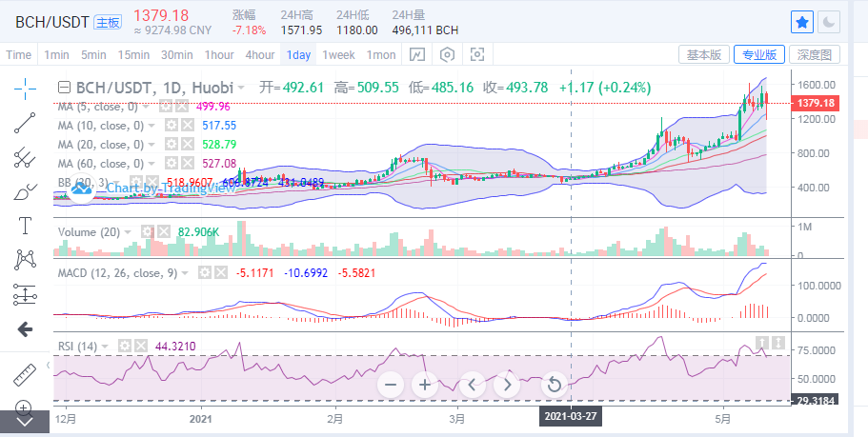The image size is (868, 437).
Task: Open the Volume (20) indicator dropdown
Action: pos(129,231)
